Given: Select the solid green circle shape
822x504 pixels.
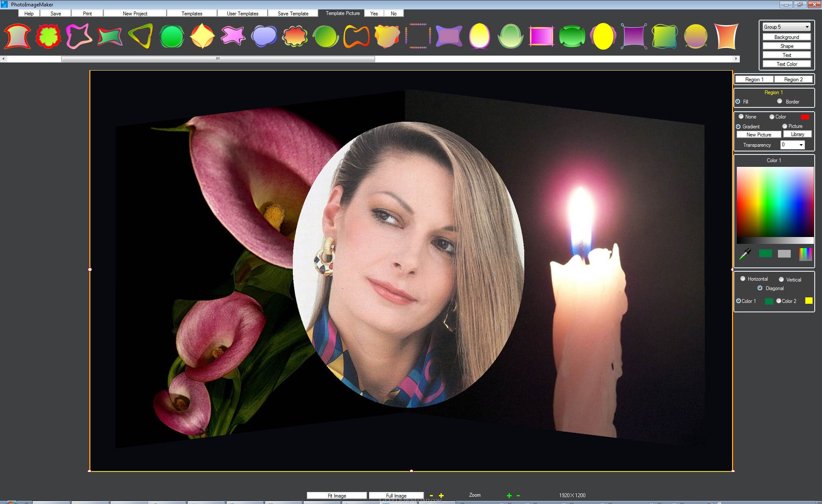Looking at the screenshot, I should coord(172,36).
